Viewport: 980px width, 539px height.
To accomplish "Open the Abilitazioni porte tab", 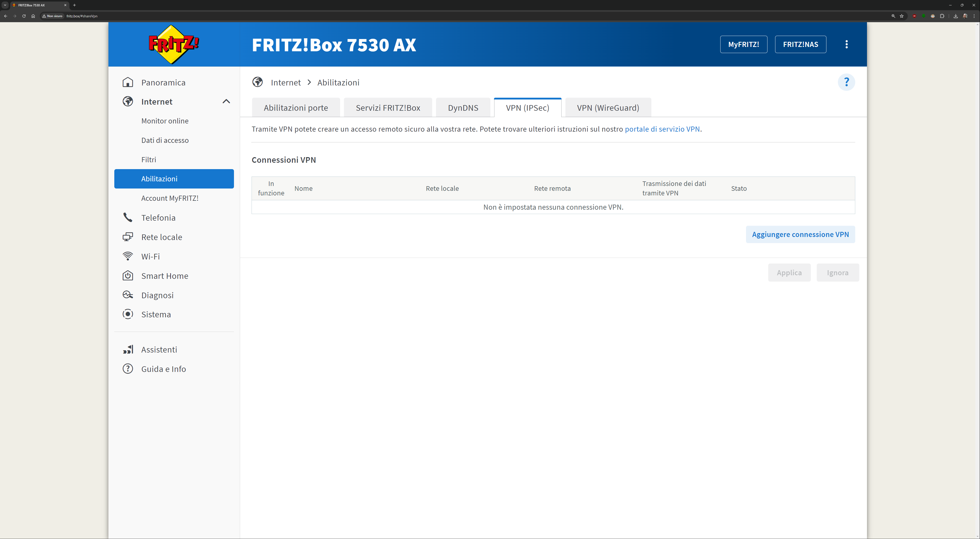I will click(296, 108).
